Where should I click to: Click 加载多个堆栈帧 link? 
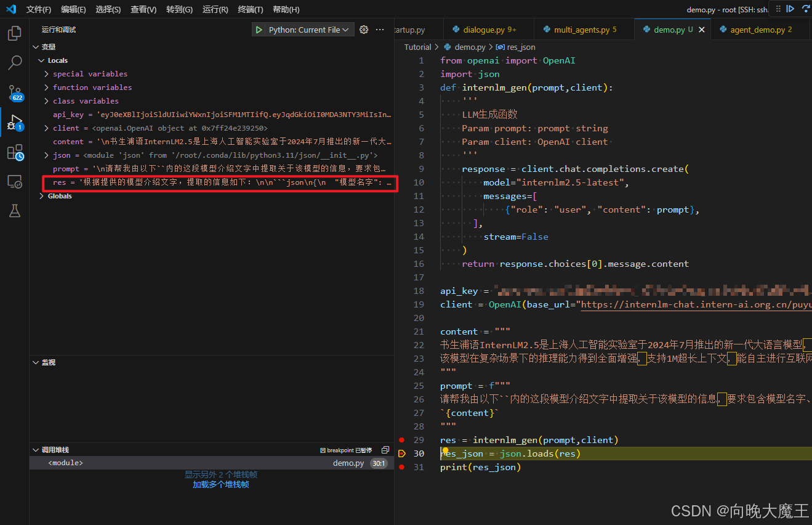point(221,484)
